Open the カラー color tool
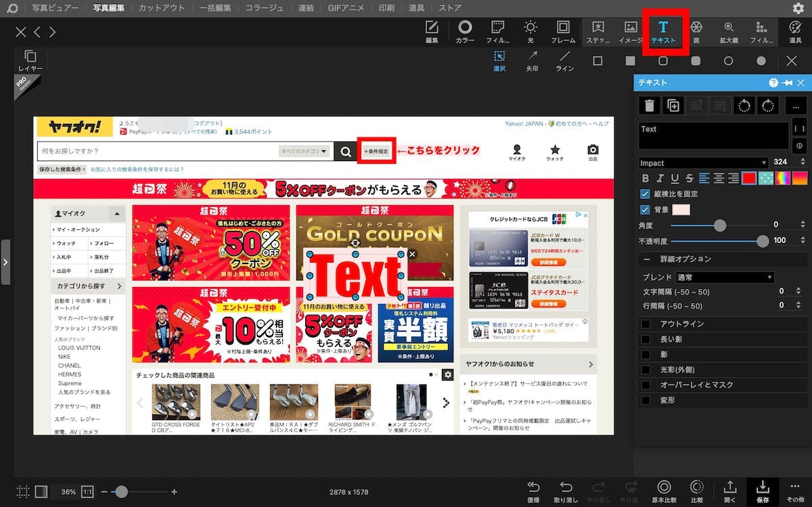The height and width of the screenshot is (507, 812). coord(465,31)
